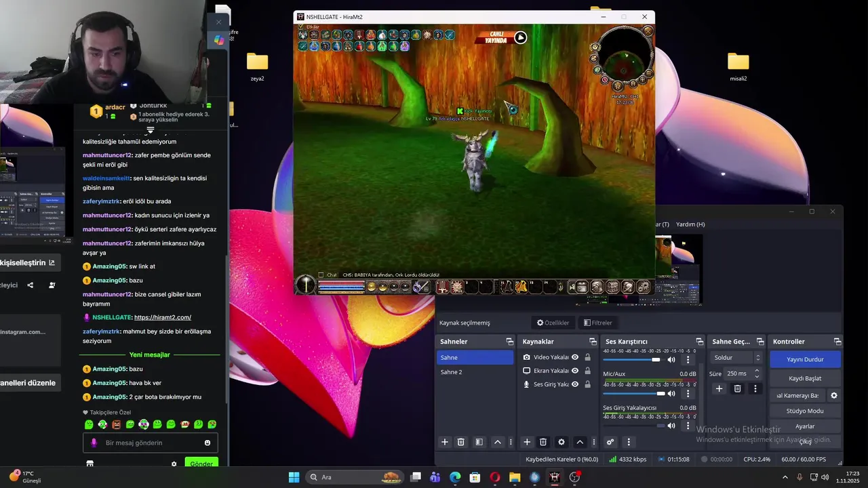This screenshot has width=868, height=488.
Task: Open Sahneler panel three-dot more menu
Action: [x=511, y=442]
